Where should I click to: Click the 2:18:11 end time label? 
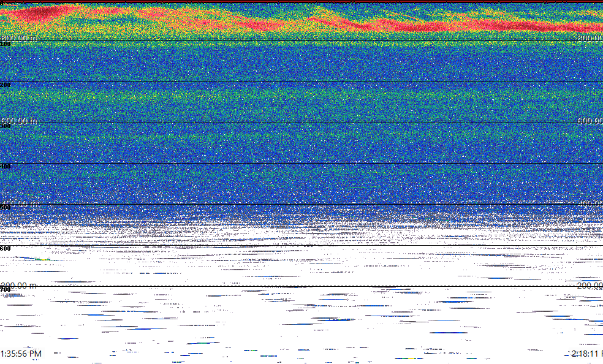587,354
